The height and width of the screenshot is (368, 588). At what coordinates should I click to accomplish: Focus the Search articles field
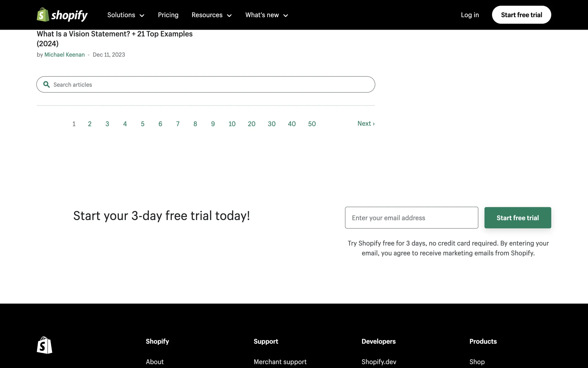pos(211,85)
